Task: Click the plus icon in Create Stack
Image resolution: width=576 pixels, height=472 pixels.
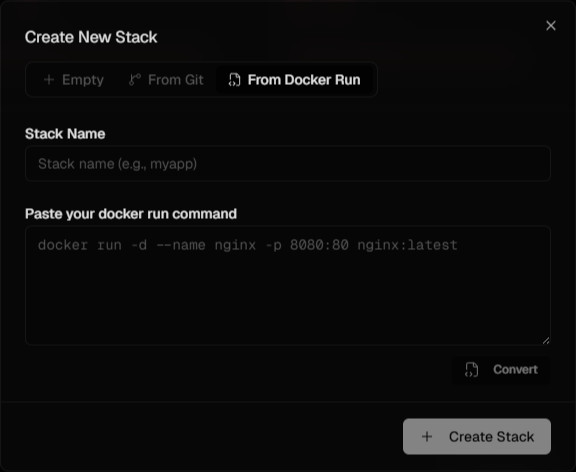Action: pyautogui.click(x=427, y=437)
